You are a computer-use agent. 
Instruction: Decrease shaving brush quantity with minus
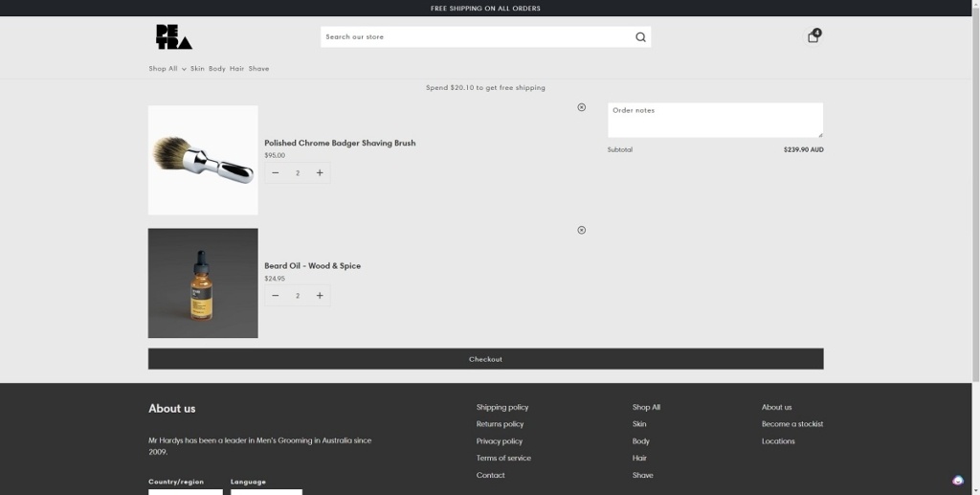pos(276,173)
